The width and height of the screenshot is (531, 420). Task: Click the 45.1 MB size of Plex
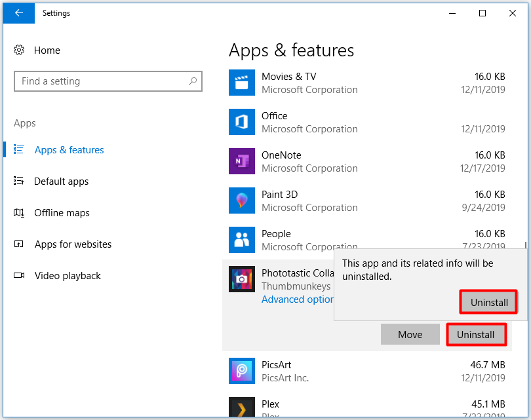coord(488,404)
